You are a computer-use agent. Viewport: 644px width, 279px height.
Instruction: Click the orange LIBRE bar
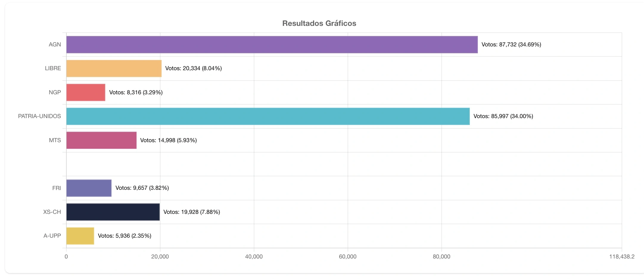pyautogui.click(x=114, y=68)
